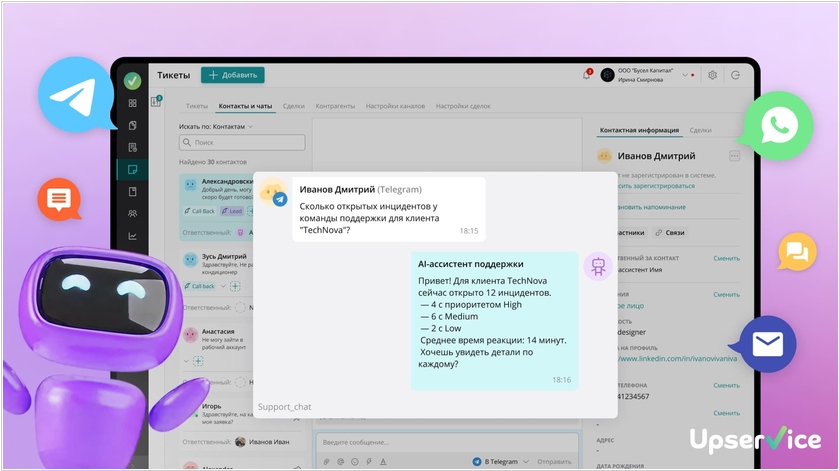This screenshot has width=840, height=471.
Task: Open the book icon in left sidebar
Action: click(132, 192)
